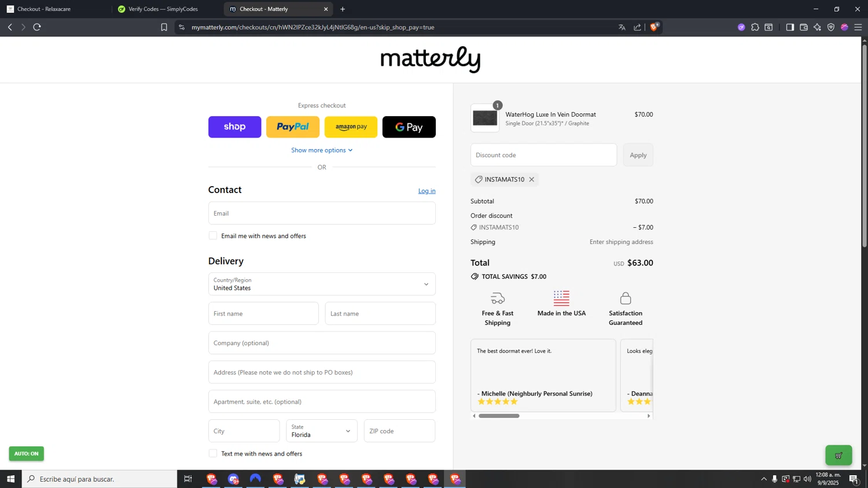Screen dimensions: 868x488
Task: Open Brave Shields icon
Action: click(654, 27)
